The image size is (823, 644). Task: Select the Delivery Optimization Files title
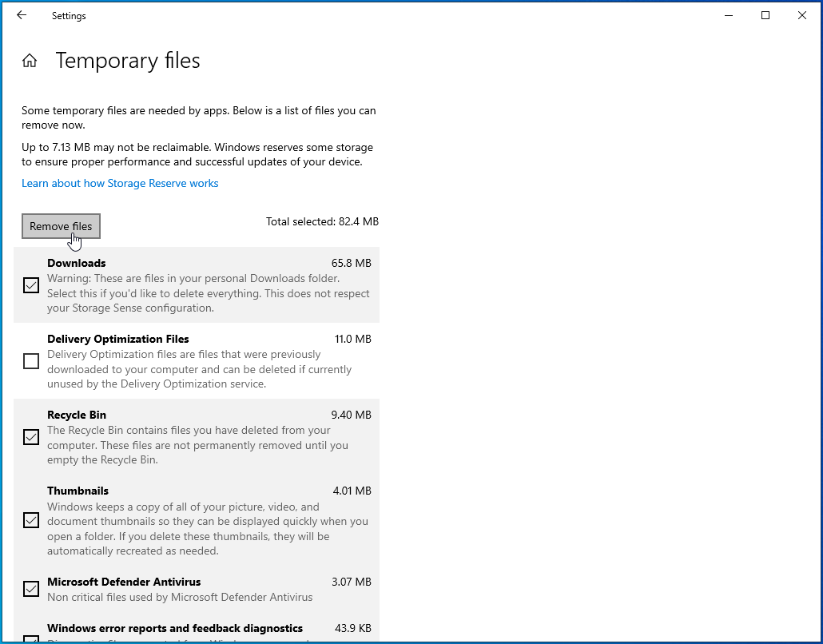point(117,339)
